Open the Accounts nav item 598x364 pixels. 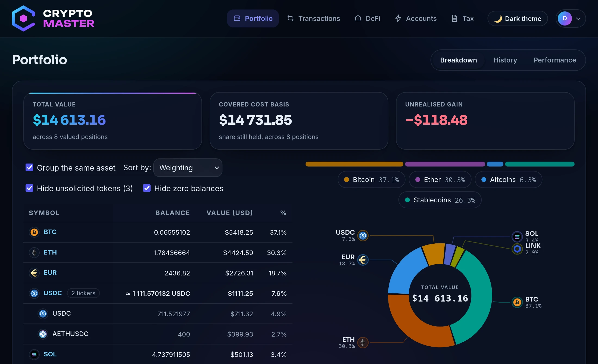pyautogui.click(x=416, y=18)
